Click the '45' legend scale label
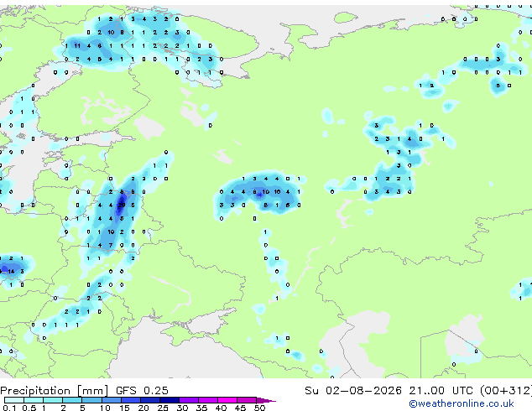The height and width of the screenshot is (411, 532). [240, 408]
